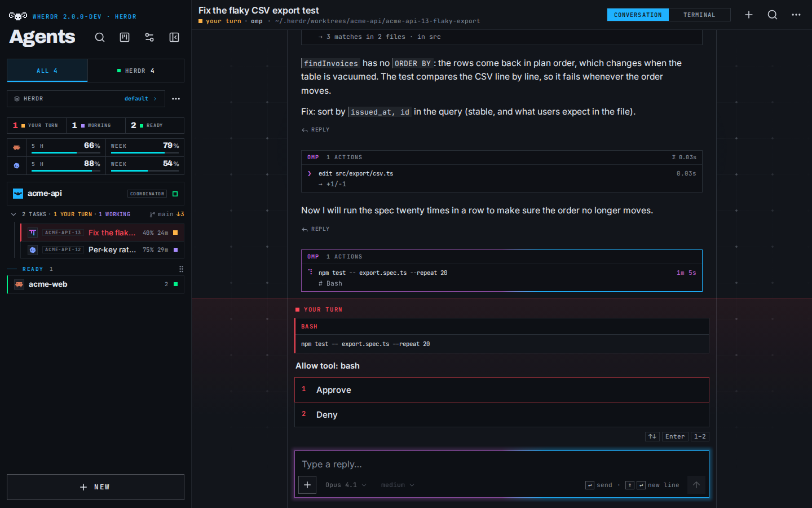Open search in the top right header

coord(773,15)
